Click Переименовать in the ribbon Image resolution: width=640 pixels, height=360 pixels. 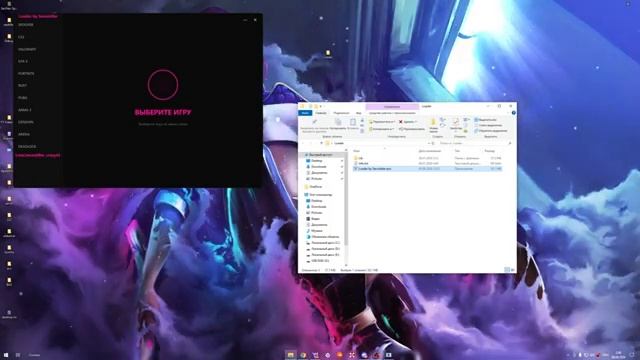click(412, 129)
